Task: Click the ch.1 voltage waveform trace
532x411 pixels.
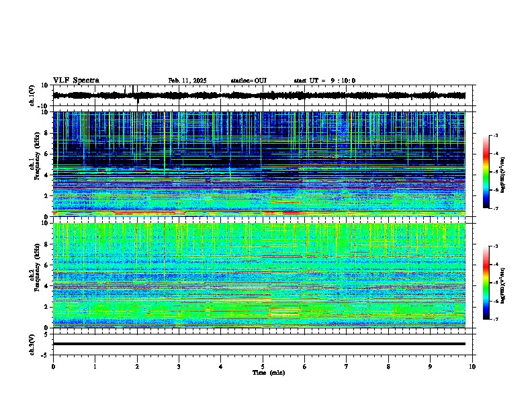Action: point(259,95)
